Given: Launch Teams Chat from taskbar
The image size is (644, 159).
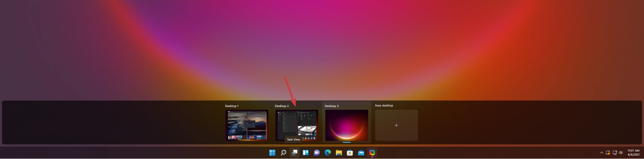Looking at the screenshot, I should click(x=317, y=153).
